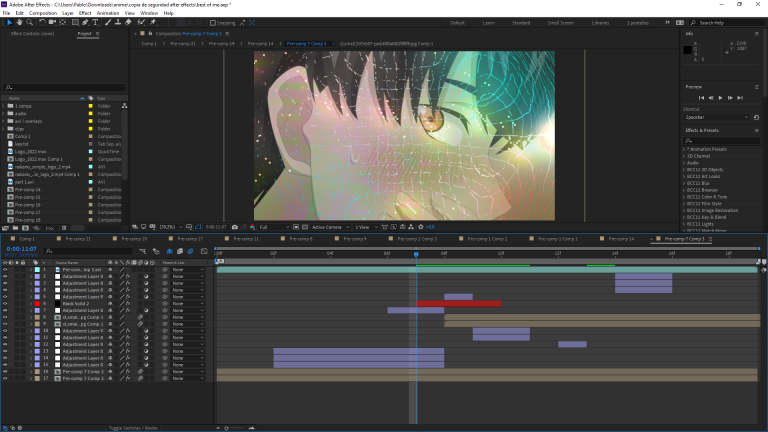Select the Standard workspace

coord(521,23)
